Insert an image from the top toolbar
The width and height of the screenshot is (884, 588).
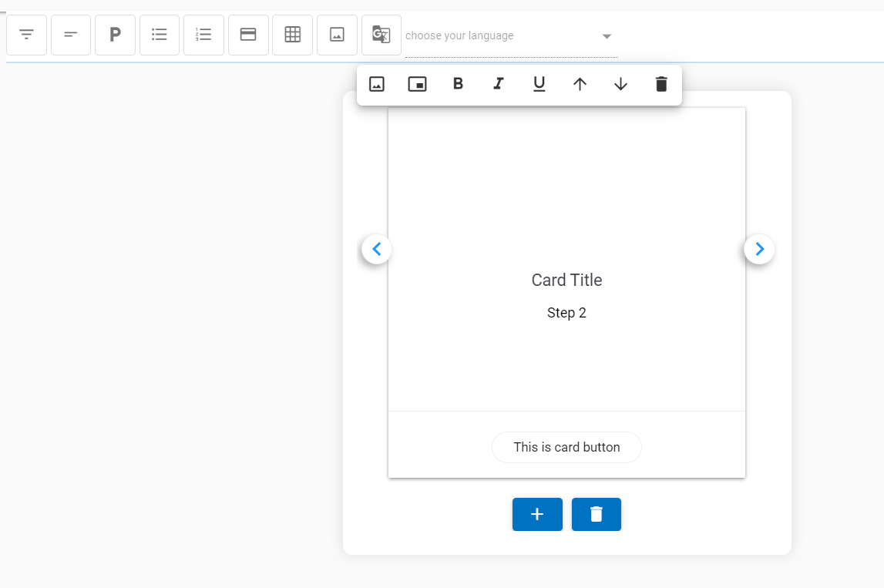337,35
